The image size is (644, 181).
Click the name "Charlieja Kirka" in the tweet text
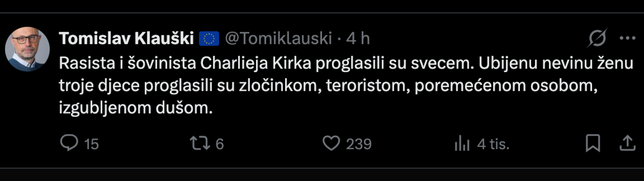coord(256,63)
